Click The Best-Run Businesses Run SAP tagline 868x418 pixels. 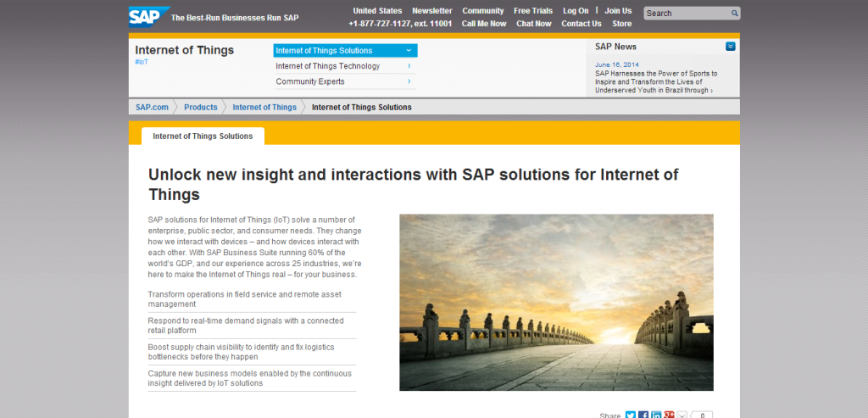pos(235,18)
